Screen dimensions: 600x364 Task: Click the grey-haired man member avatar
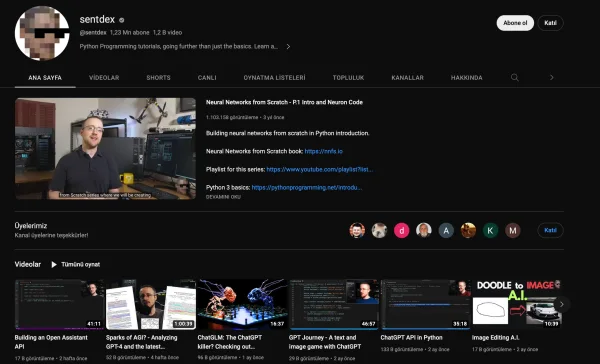[x=424, y=230]
